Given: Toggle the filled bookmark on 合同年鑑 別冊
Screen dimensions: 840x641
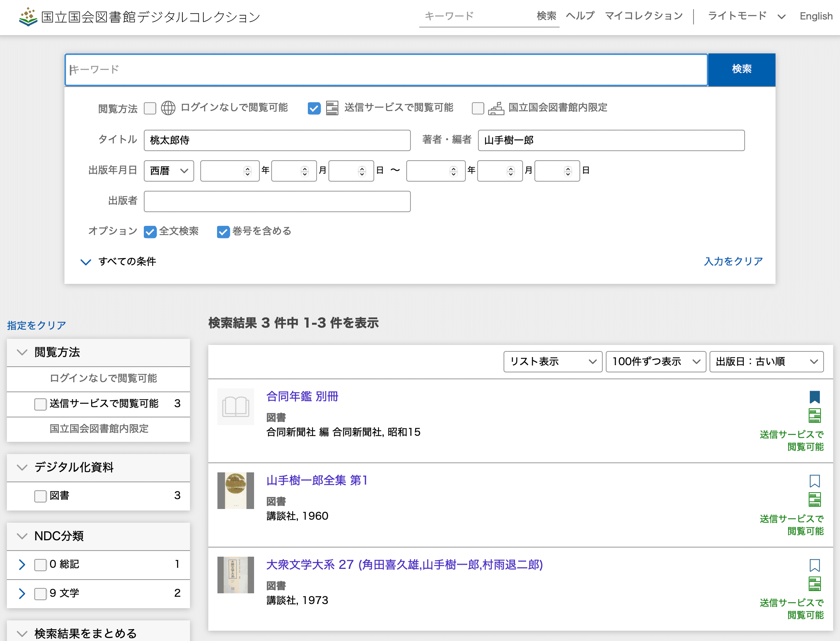Looking at the screenshot, I should (x=814, y=397).
